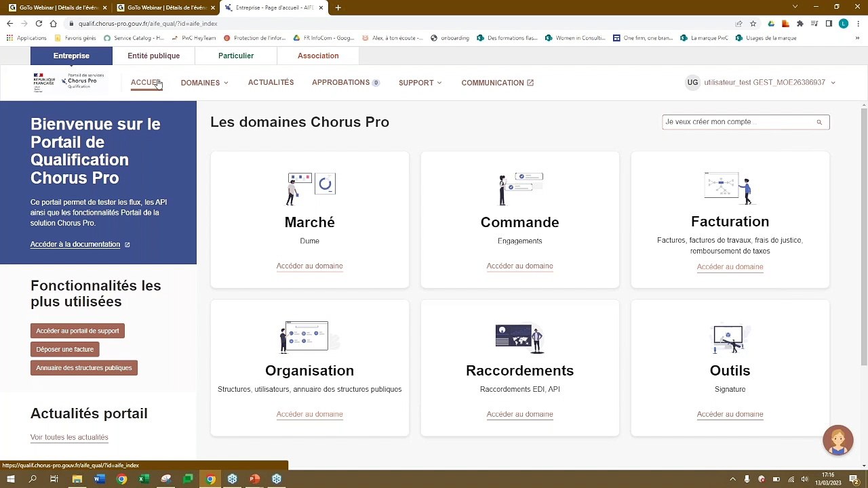Reload the page with refresh icon

[39, 23]
